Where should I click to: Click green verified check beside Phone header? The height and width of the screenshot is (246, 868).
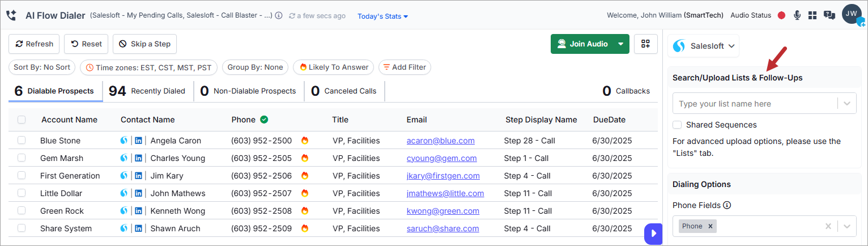pos(264,119)
